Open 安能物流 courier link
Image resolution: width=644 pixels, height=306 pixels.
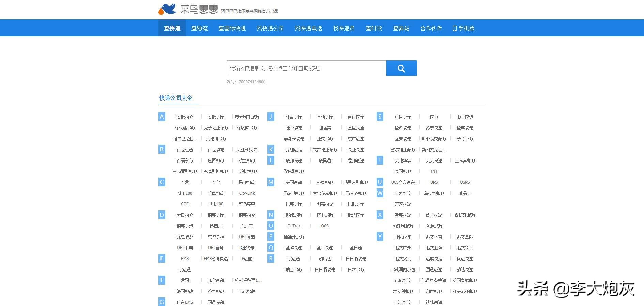point(185,117)
